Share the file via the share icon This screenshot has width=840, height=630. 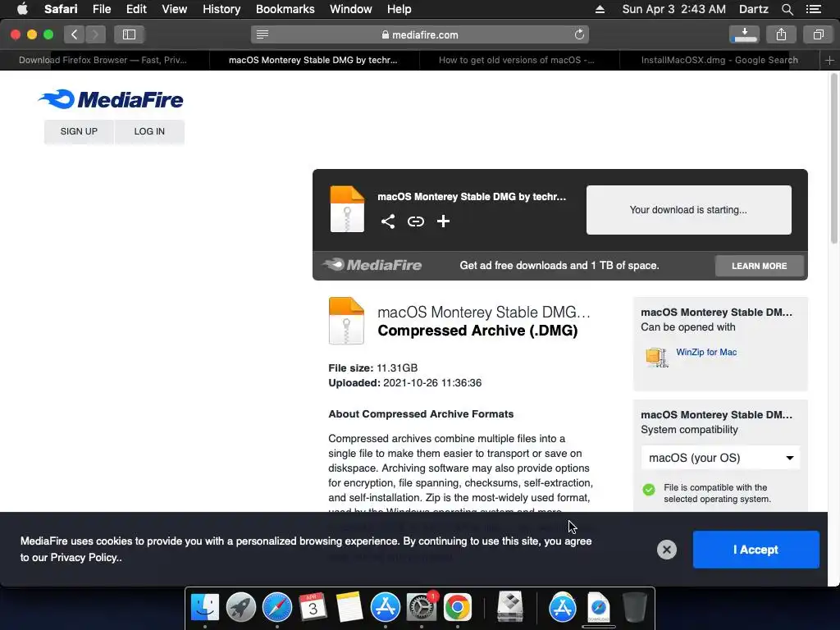[388, 221]
